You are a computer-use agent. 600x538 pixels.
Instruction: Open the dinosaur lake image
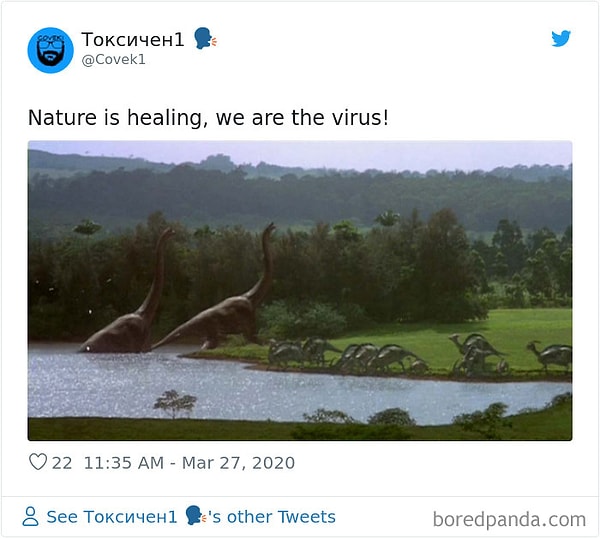300,290
